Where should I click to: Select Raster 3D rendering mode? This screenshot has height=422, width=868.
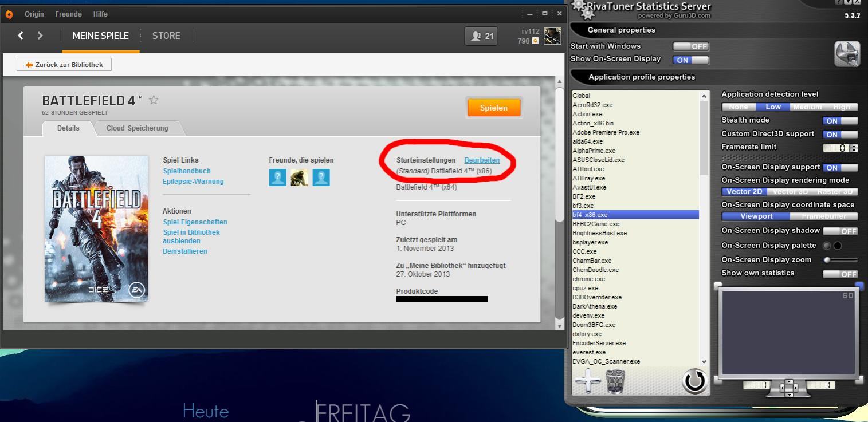[x=835, y=192]
